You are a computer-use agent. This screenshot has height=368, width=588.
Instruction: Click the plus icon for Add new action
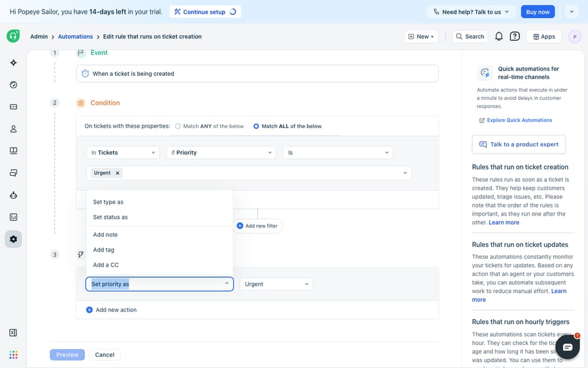pyautogui.click(x=90, y=310)
